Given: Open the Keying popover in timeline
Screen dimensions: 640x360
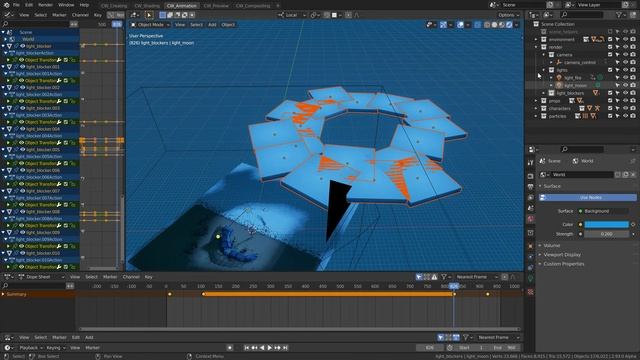Looking at the screenshot, I should [x=56, y=348].
